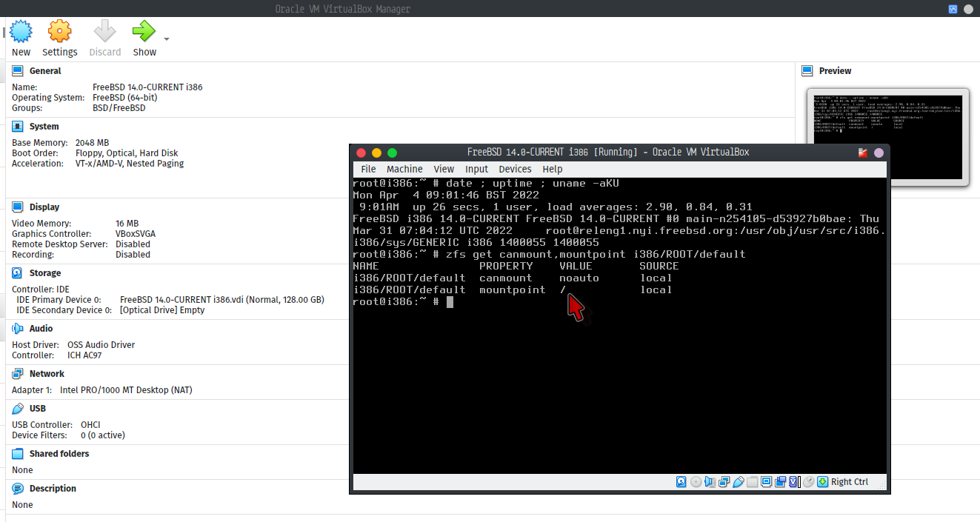Viewport: 980px width, 522px height.
Task: Click the shared folders status icon
Action: coord(752,482)
